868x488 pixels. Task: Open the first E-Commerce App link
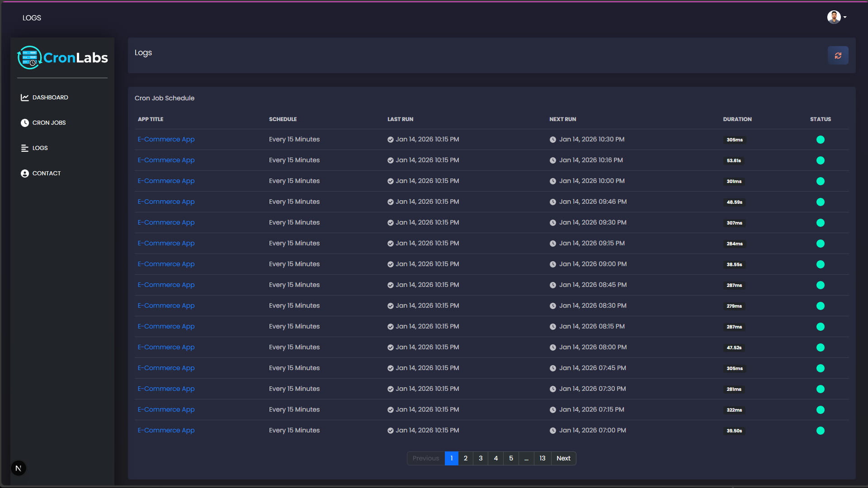(x=166, y=139)
